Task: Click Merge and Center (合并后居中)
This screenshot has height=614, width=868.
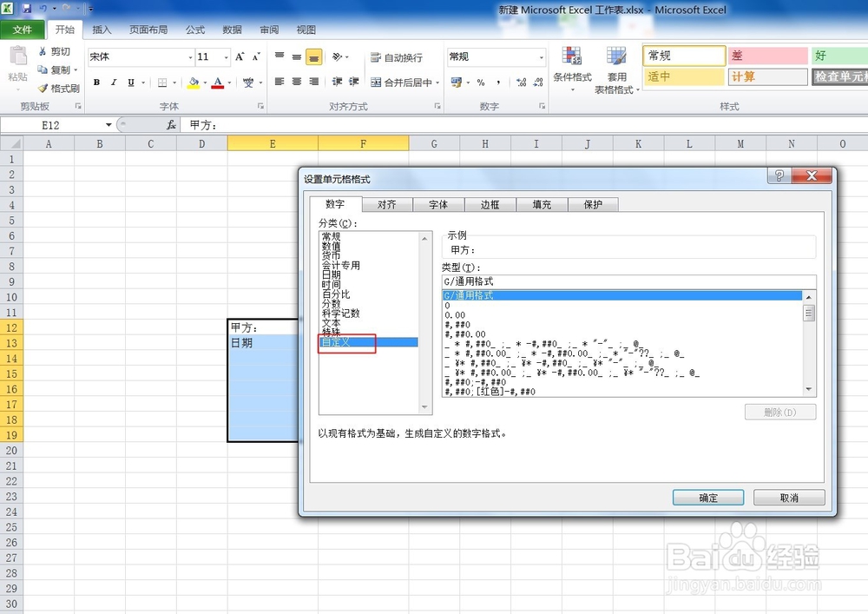Action: coord(401,83)
